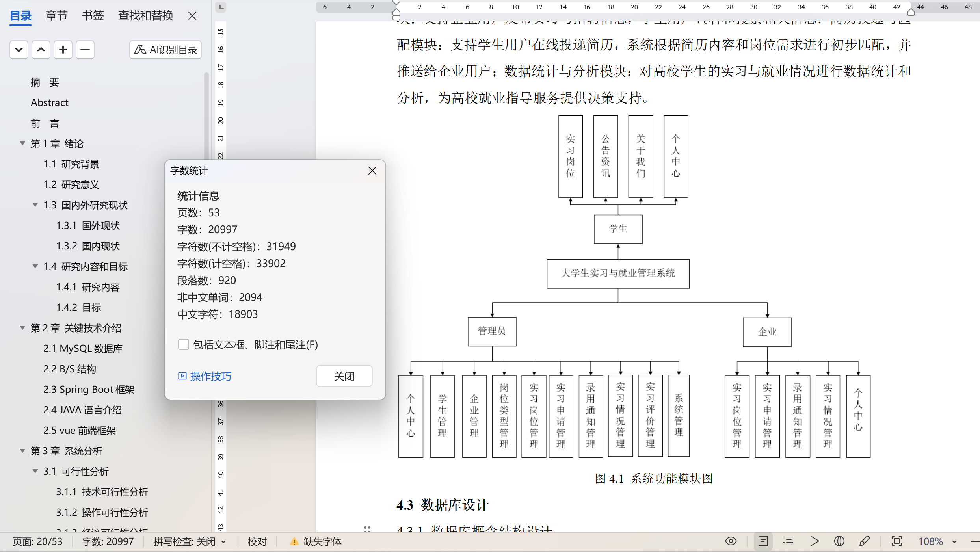Collapse 第 1 章 绪论 tree node
This screenshot has width=980, height=552.
pyautogui.click(x=22, y=143)
